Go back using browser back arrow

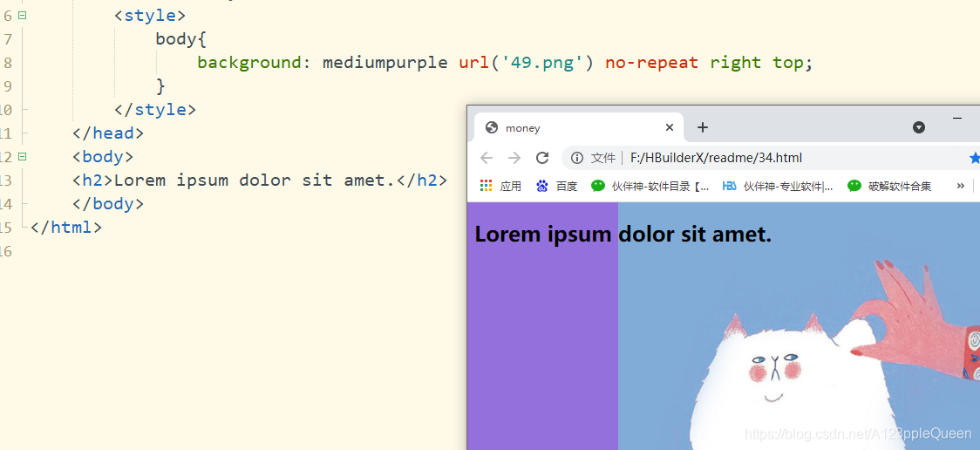point(487,158)
